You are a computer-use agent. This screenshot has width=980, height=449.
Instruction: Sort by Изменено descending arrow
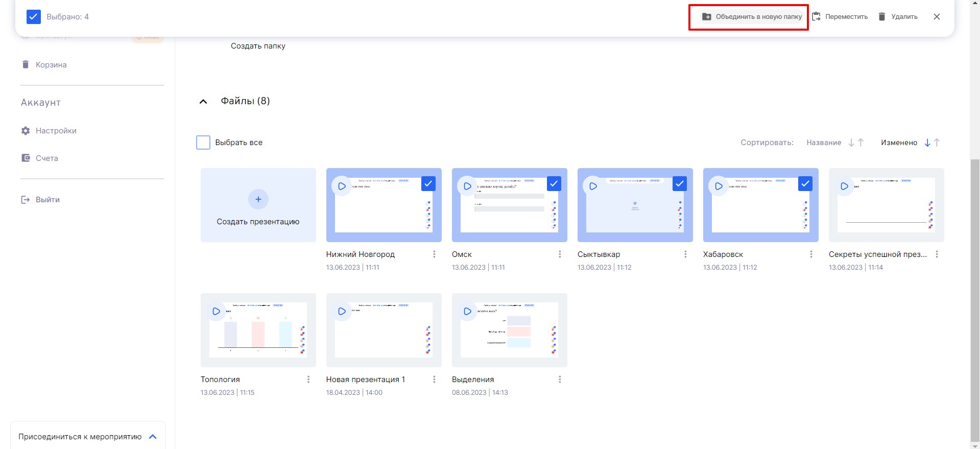pyautogui.click(x=927, y=143)
